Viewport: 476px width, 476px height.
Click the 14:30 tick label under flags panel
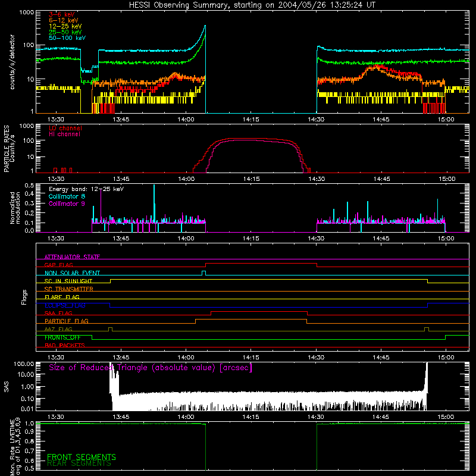click(316, 358)
